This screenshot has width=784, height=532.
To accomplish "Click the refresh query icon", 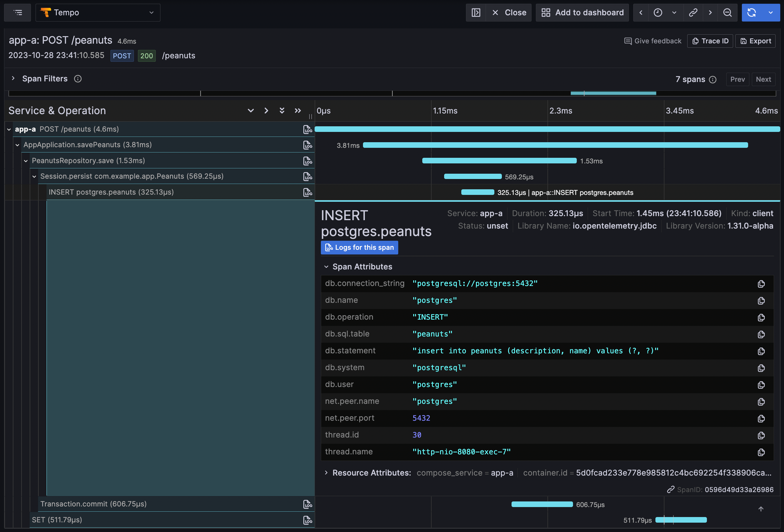I will pos(752,13).
